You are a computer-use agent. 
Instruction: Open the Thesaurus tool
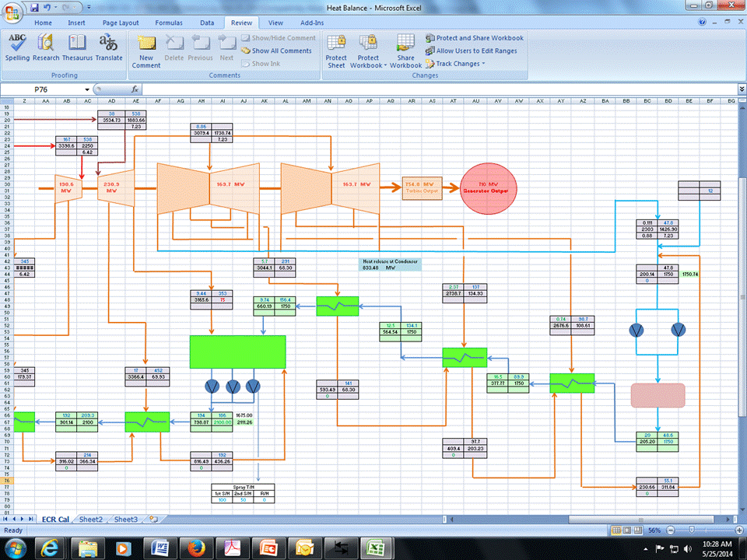point(77,47)
